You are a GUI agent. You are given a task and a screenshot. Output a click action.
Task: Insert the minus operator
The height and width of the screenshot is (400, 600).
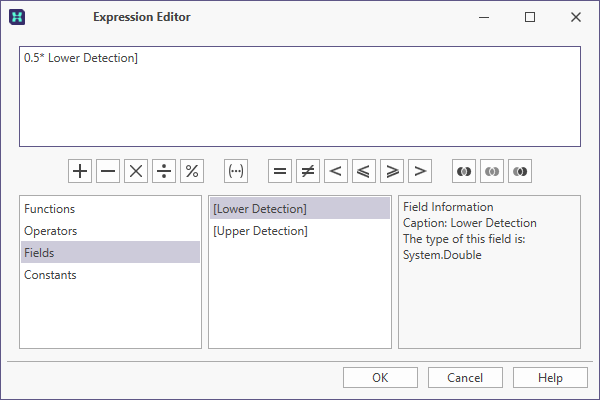click(x=108, y=171)
